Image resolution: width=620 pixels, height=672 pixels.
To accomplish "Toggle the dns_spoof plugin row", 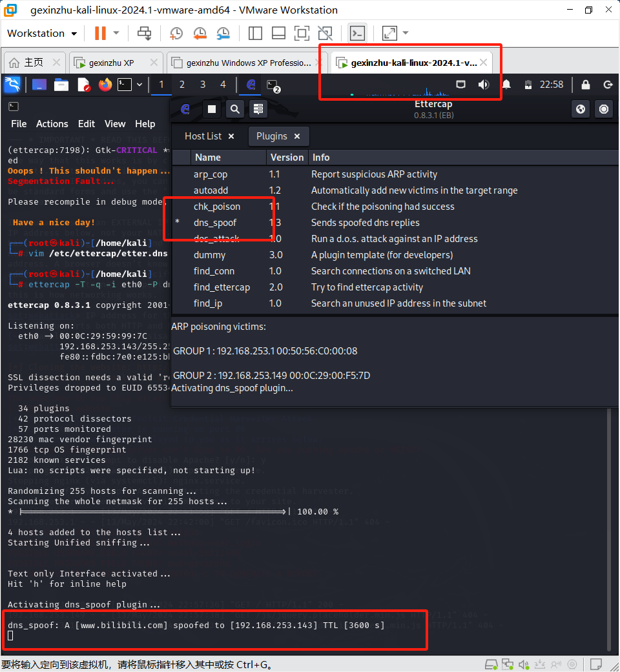I will [216, 223].
